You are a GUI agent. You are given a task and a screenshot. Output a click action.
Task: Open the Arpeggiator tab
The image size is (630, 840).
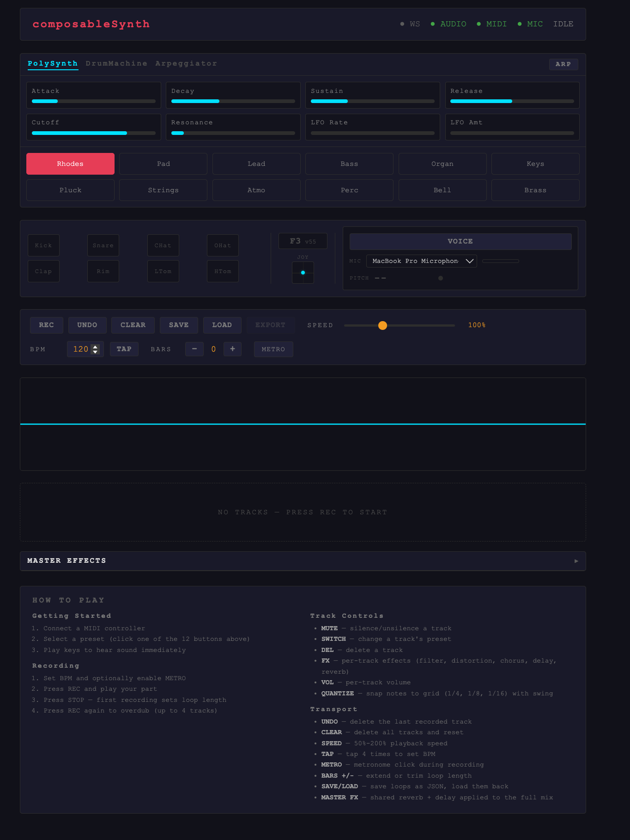(x=186, y=64)
